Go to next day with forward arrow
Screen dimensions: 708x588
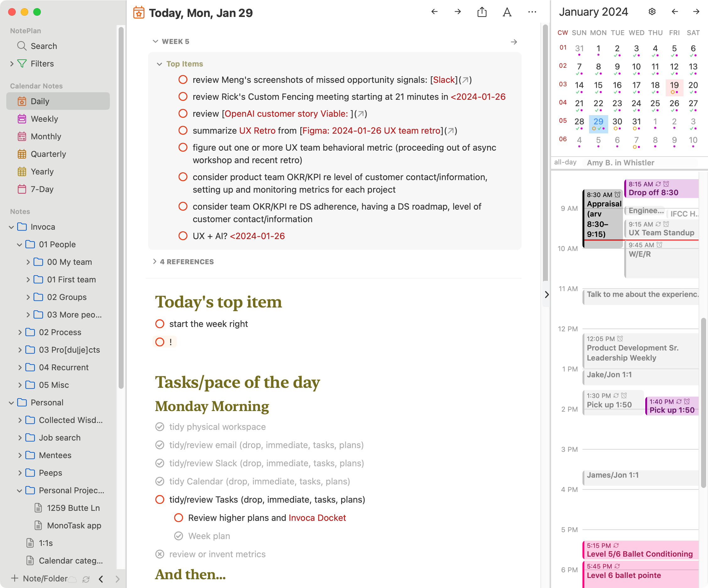458,12
